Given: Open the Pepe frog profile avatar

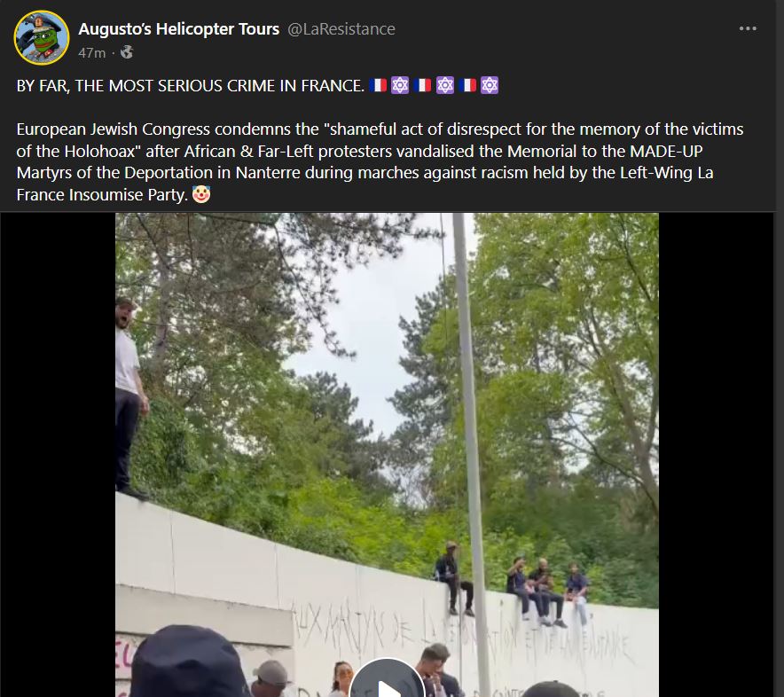Looking at the screenshot, I should click(42, 37).
